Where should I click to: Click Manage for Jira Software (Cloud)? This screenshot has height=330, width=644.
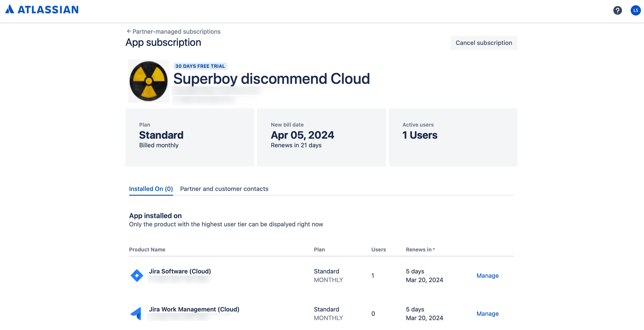click(487, 276)
